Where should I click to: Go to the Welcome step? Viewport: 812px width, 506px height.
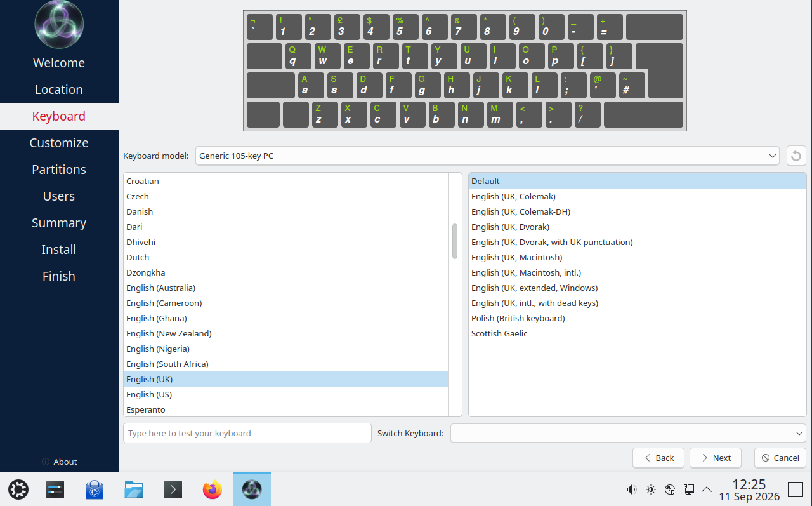point(59,63)
